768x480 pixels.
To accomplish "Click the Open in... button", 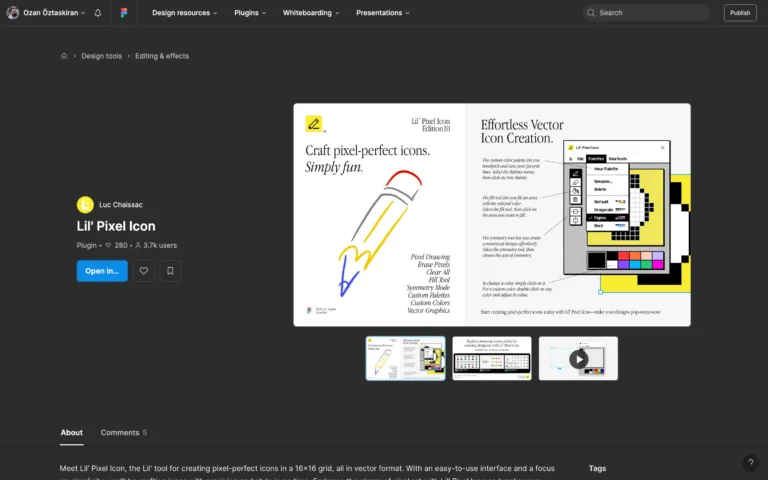I will (x=102, y=271).
